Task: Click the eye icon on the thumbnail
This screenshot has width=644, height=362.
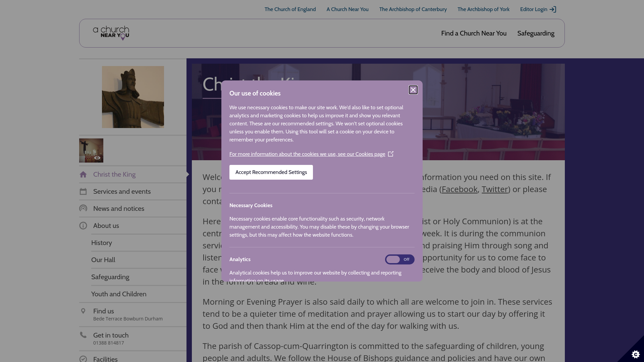Action: pos(97,158)
